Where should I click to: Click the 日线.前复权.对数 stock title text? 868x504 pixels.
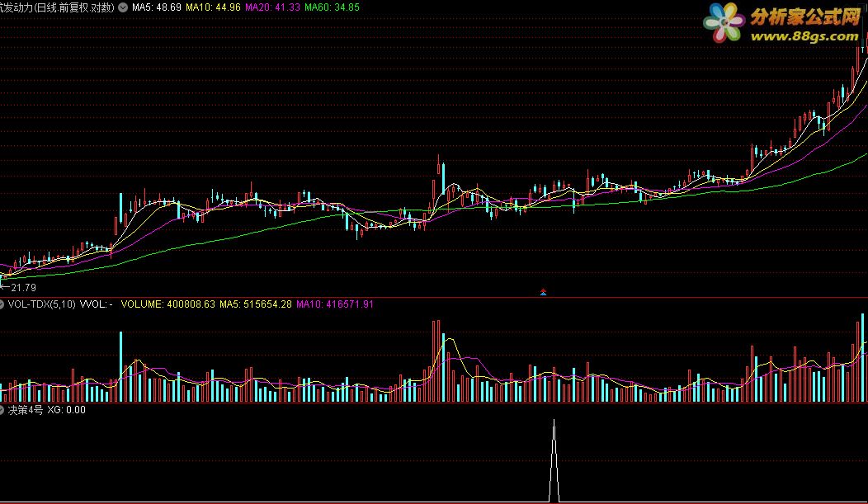pos(57,7)
